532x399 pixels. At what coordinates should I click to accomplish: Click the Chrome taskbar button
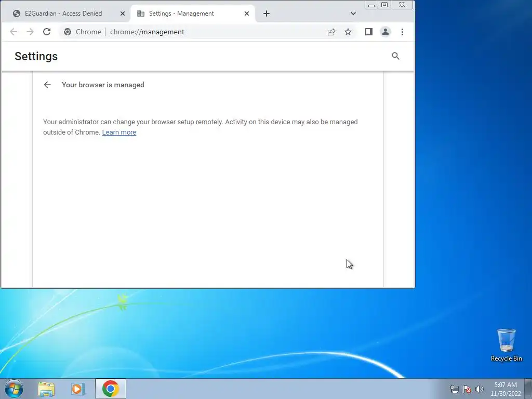[x=111, y=389]
